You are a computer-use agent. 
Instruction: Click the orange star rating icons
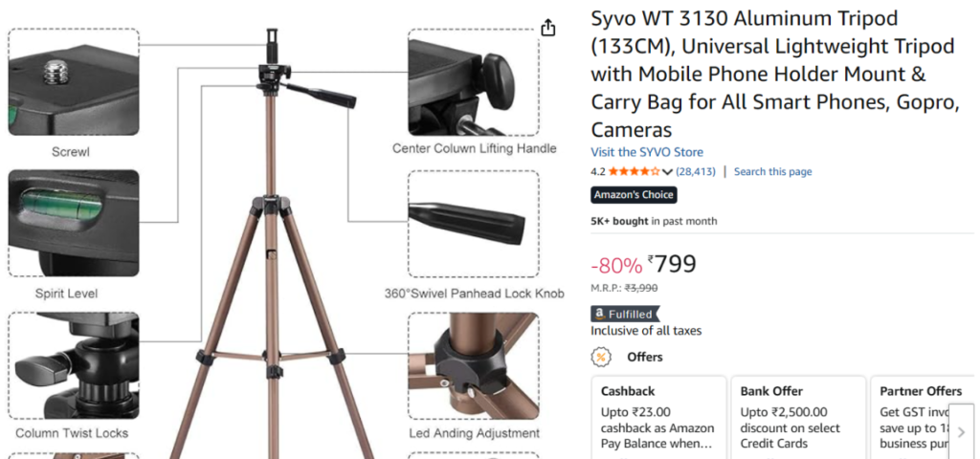[x=634, y=172]
